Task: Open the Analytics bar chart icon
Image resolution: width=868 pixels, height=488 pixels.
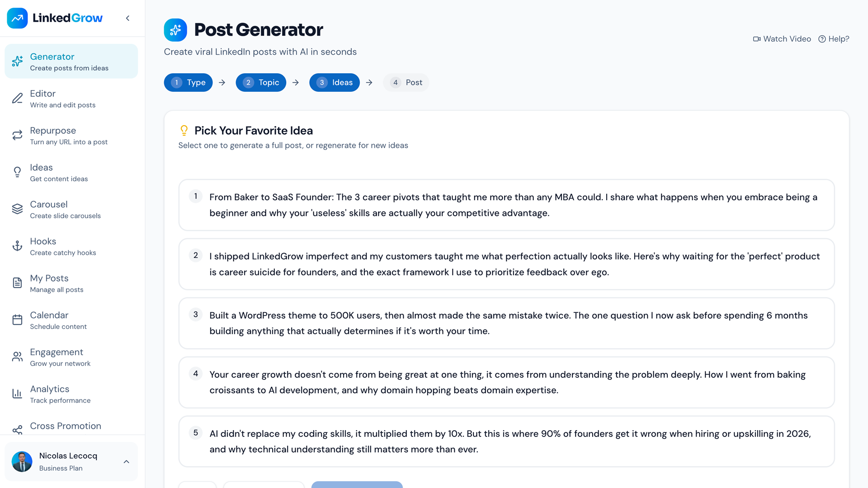Action: [x=17, y=394]
